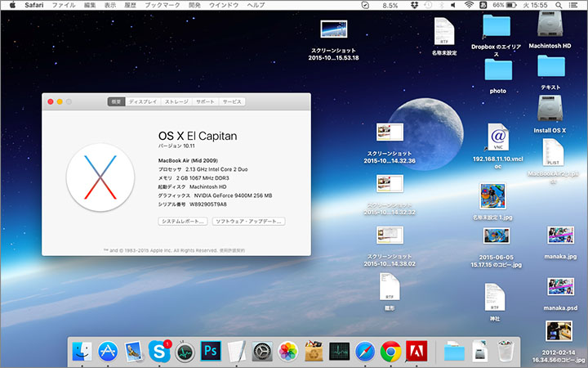Open the 使用許諾契約 link
This screenshot has height=368, width=588.
pos(232,250)
